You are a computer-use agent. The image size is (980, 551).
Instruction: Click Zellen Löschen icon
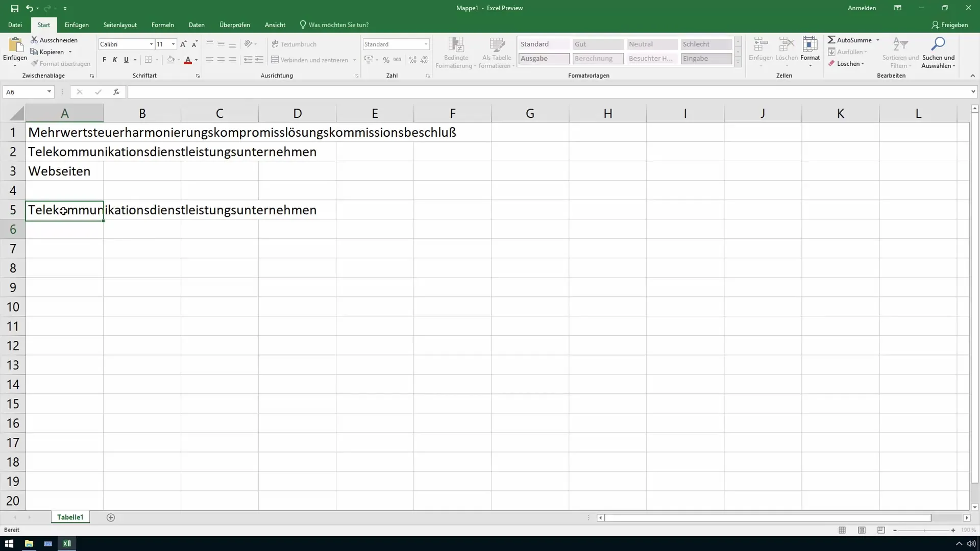pos(786,44)
